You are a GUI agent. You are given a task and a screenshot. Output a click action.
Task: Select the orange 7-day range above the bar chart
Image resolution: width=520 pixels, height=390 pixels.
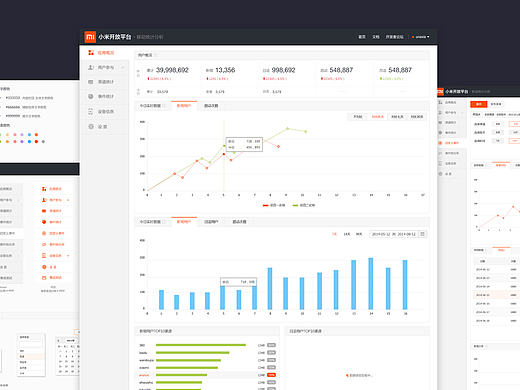point(334,234)
